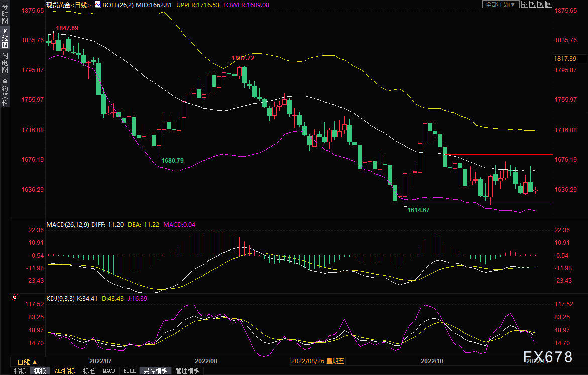Open 管理模板 template manager

[x=187, y=371]
